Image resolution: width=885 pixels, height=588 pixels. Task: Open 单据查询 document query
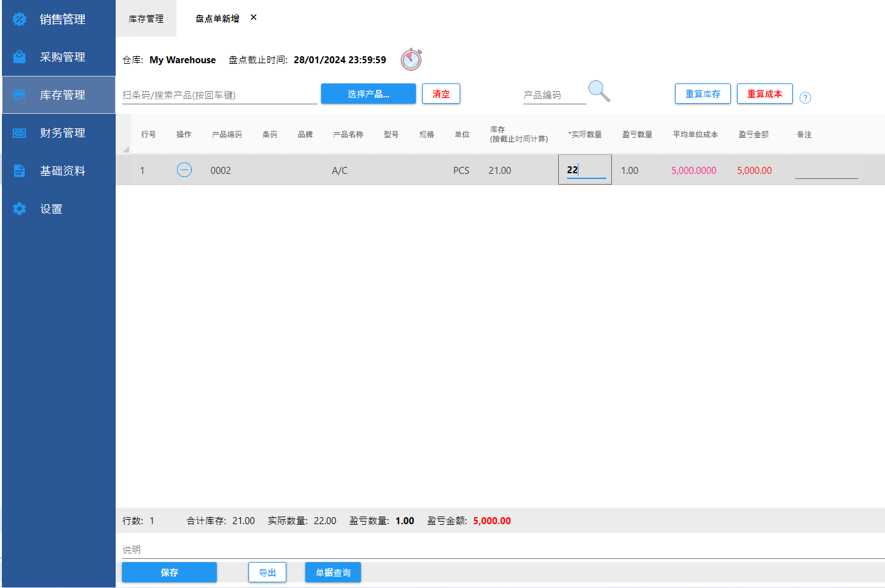coord(333,572)
